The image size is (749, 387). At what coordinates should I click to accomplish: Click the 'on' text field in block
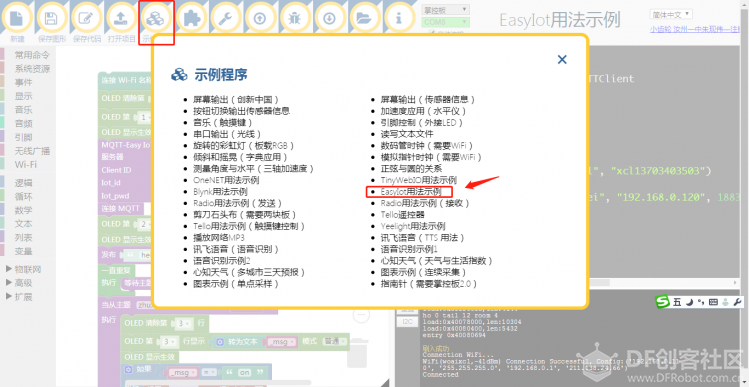(245, 373)
